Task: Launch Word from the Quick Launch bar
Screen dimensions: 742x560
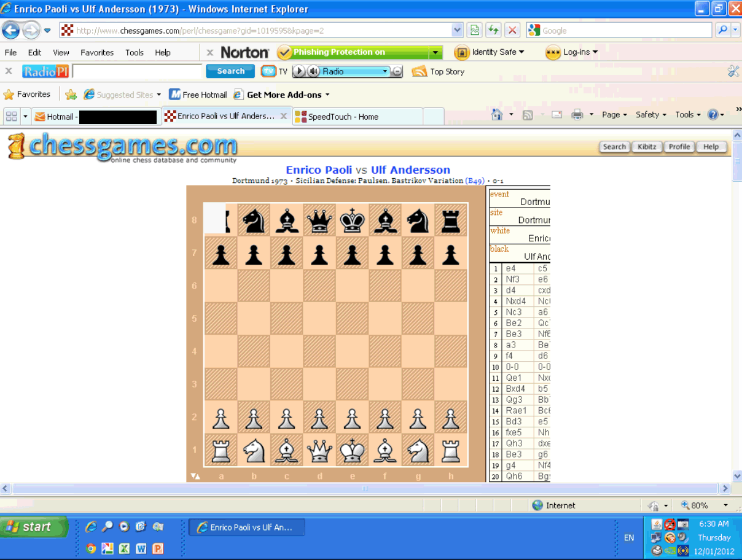Action: coord(141,548)
